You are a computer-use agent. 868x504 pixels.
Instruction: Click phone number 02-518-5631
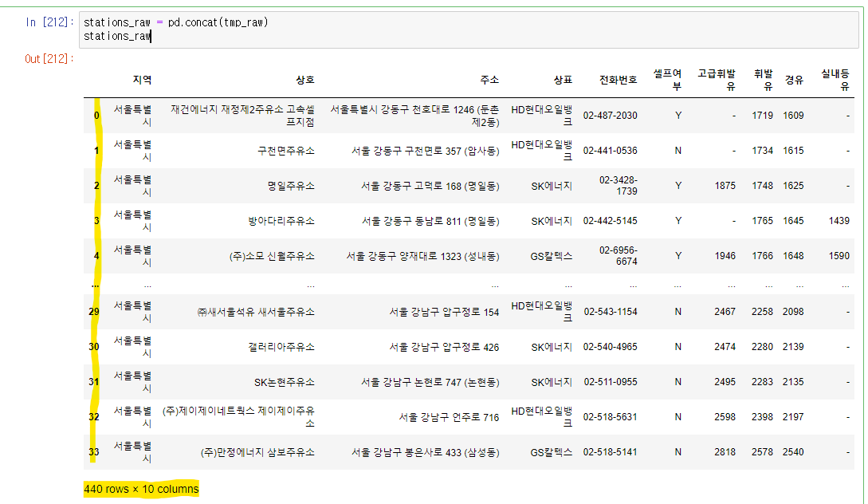pos(610,417)
